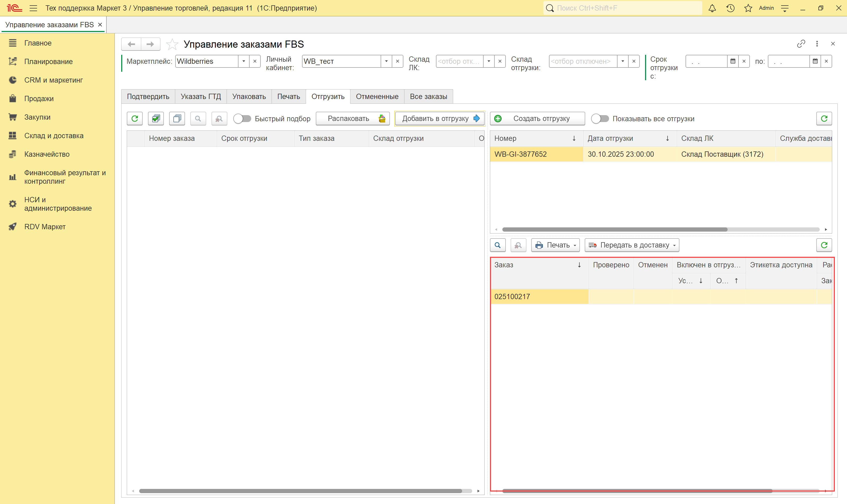Image resolution: width=847 pixels, height=504 pixels.
Task: Expand the Передать в доставку dropdown
Action: [x=632, y=245]
